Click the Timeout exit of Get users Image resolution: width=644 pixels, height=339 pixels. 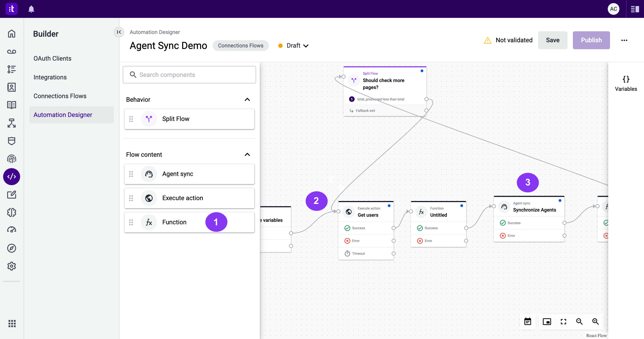click(366, 253)
